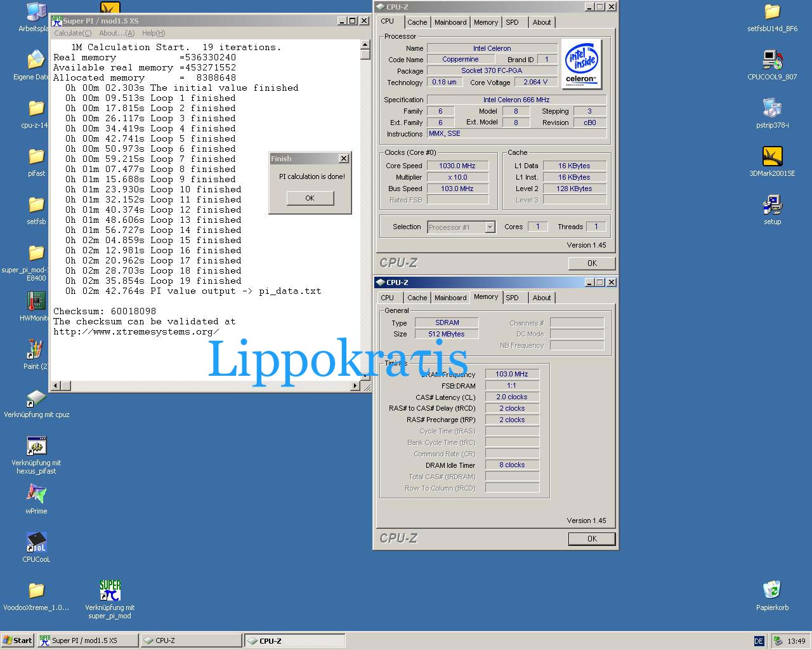Click the CAS# Latency 2.0 clocks value
Image resolution: width=812 pixels, height=650 pixels.
(x=512, y=397)
